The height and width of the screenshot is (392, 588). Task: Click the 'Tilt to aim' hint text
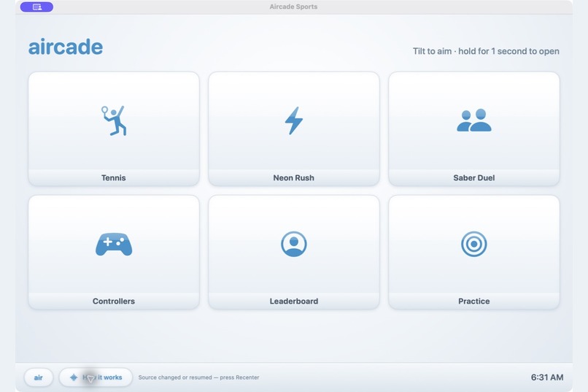click(486, 51)
